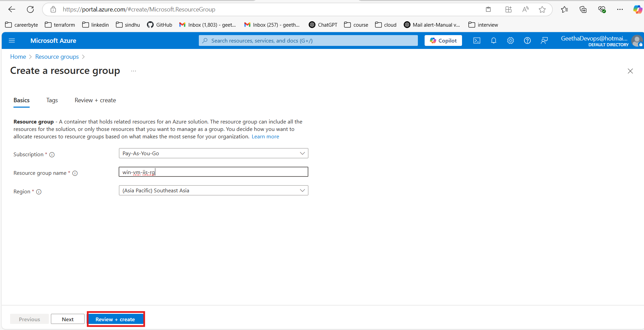Show Subscription info tooltip
This screenshot has width=644, height=330.
tap(52, 155)
